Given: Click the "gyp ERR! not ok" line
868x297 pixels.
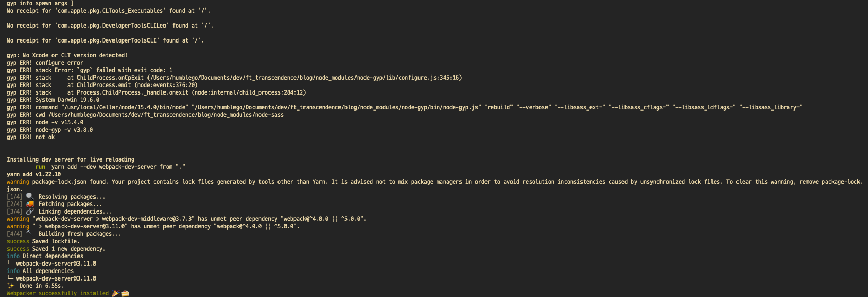Looking at the screenshot, I should pos(31,137).
